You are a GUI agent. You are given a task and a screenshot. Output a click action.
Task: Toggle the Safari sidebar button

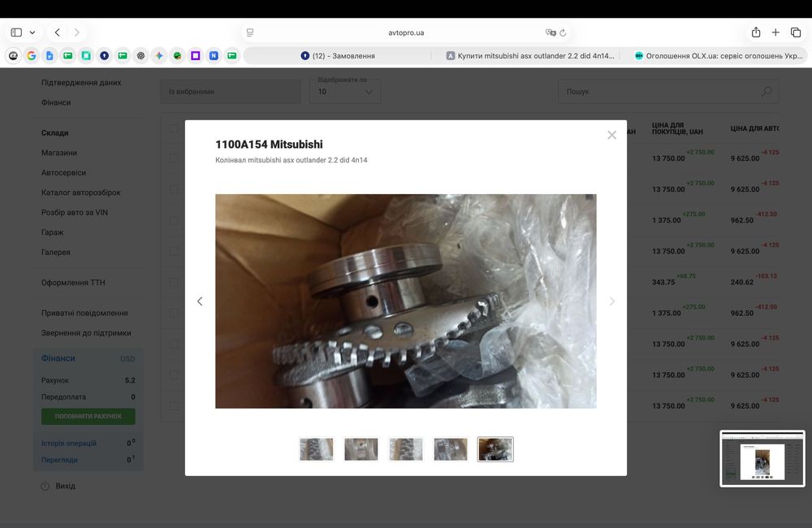tap(16, 32)
